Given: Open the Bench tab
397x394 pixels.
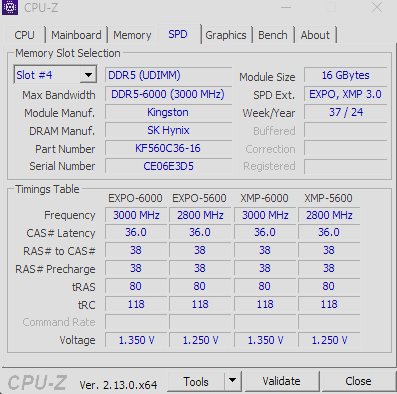Looking at the screenshot, I should [273, 35].
